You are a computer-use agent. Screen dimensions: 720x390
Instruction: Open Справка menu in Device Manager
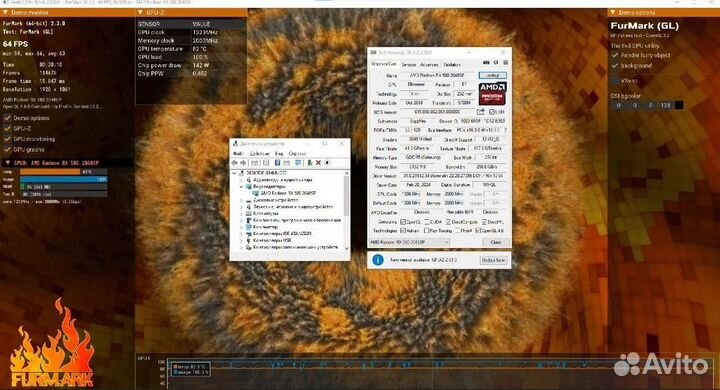click(x=297, y=153)
